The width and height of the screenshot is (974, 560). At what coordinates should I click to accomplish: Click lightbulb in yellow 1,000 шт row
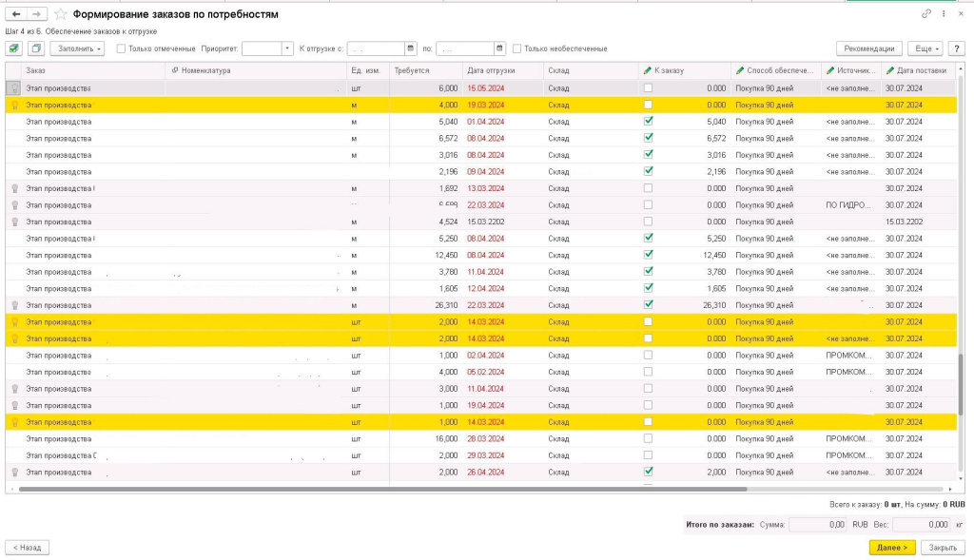click(x=15, y=422)
